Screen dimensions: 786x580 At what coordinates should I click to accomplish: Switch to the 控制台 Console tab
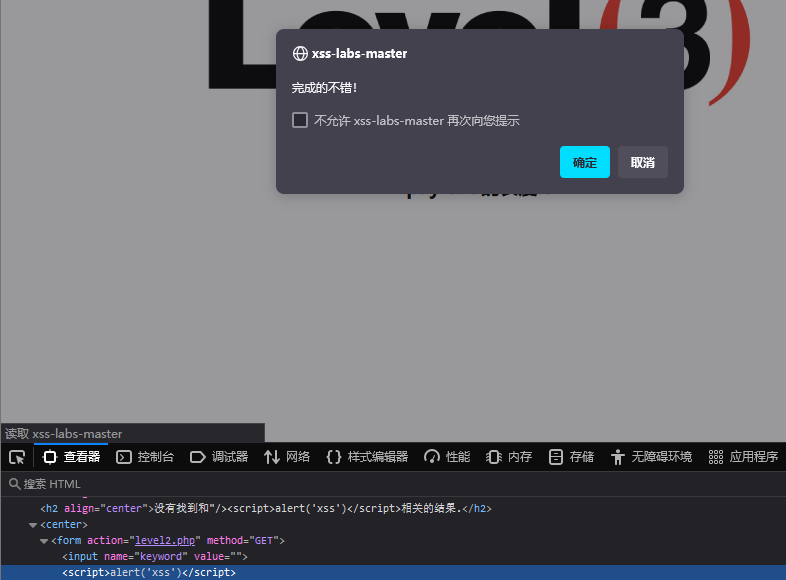[x=145, y=457]
